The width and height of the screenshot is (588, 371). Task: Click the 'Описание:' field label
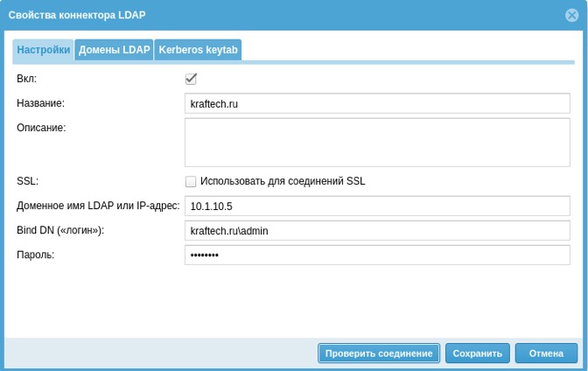point(41,128)
